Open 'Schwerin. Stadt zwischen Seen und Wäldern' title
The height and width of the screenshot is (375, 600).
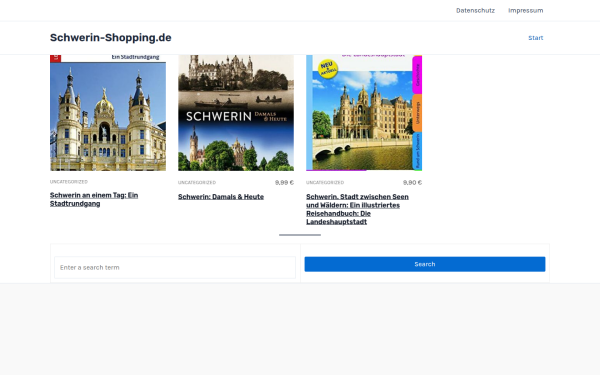point(357,209)
